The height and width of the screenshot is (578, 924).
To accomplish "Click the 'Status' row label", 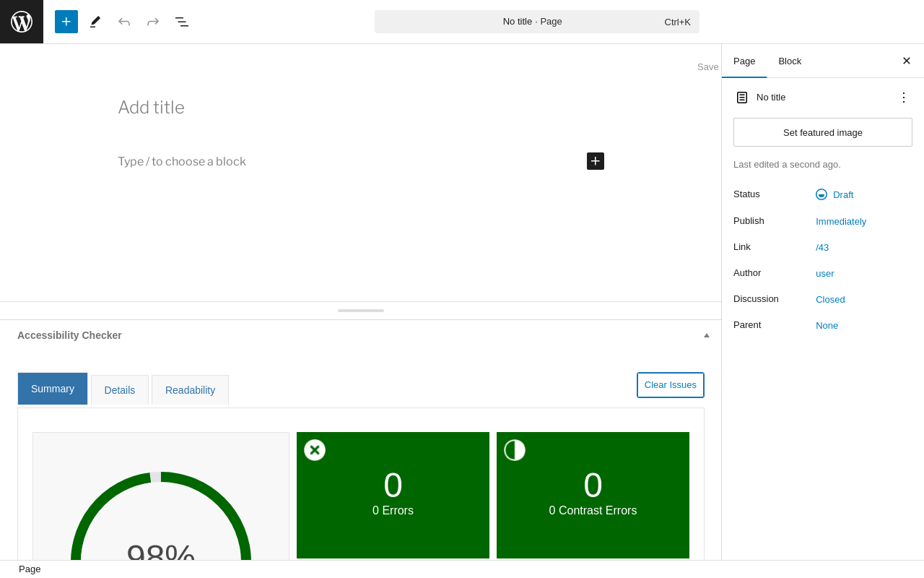I will pos(746,194).
